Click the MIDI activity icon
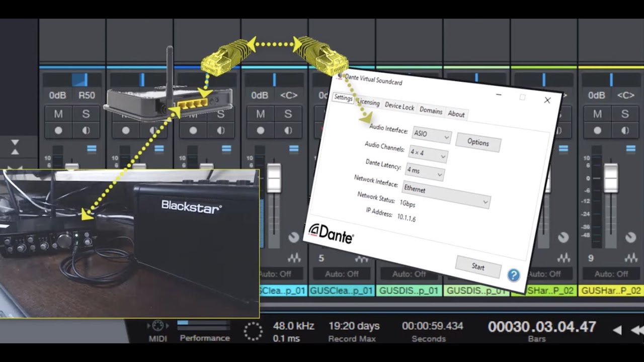Viewport: 644px width, 362px height. click(157, 325)
